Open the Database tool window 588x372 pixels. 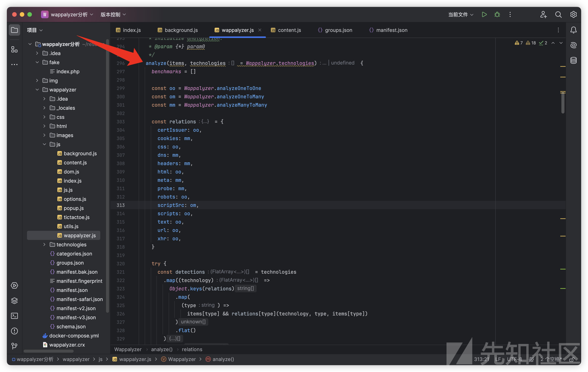[x=573, y=60]
